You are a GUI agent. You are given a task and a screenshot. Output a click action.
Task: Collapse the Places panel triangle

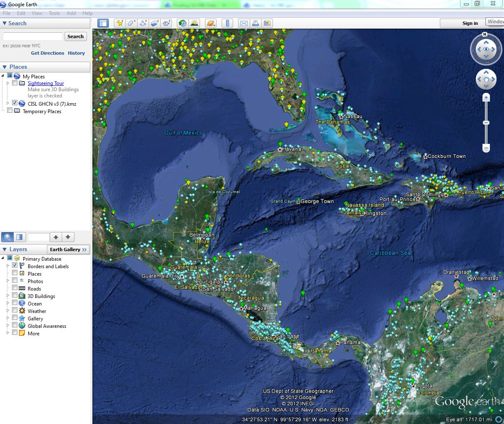[x=5, y=67]
